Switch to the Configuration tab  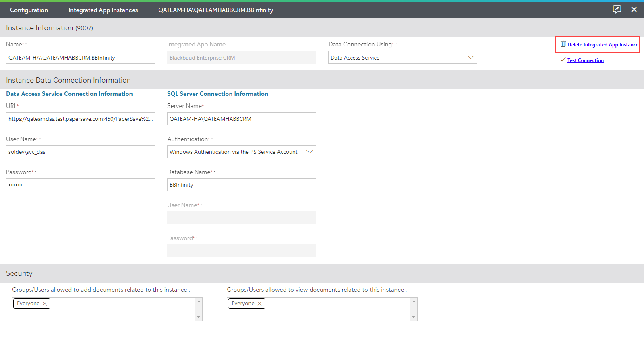click(29, 10)
